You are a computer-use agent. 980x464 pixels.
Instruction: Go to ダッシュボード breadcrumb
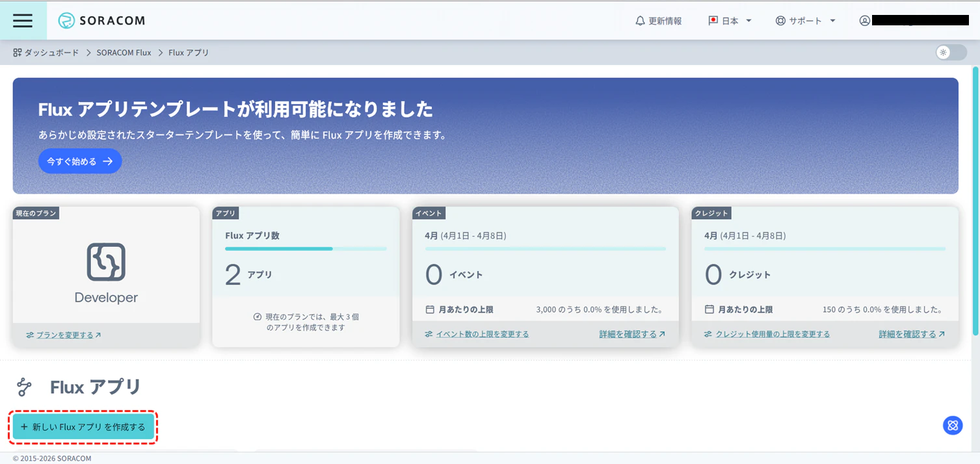tap(46, 53)
